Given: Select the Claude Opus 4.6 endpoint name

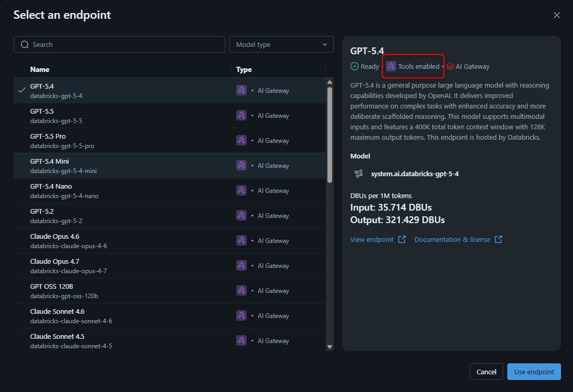Looking at the screenshot, I should pyautogui.click(x=54, y=236).
